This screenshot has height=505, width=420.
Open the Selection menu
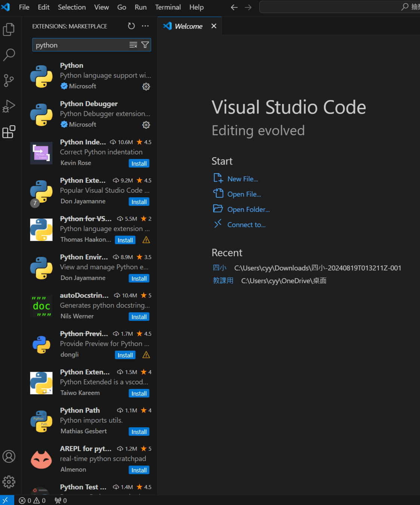point(72,7)
